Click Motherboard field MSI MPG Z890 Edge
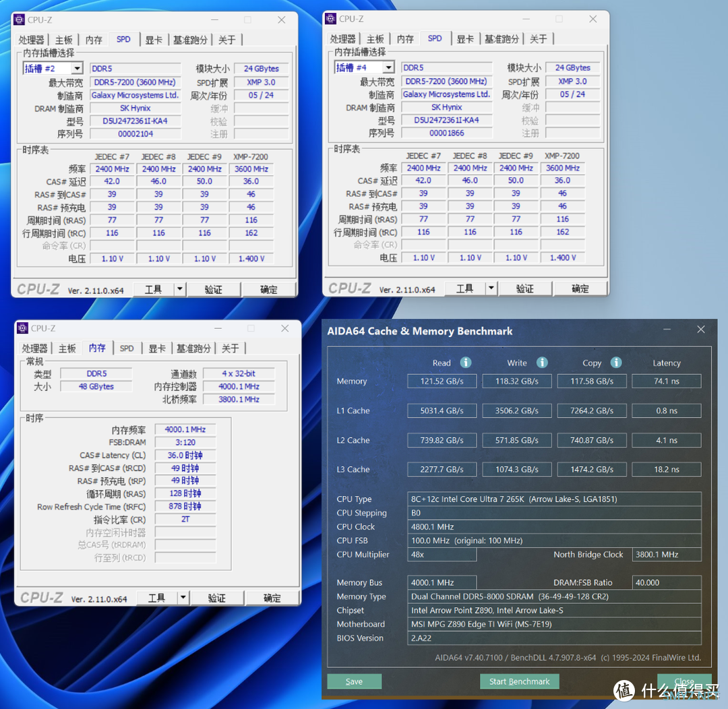 point(554,624)
